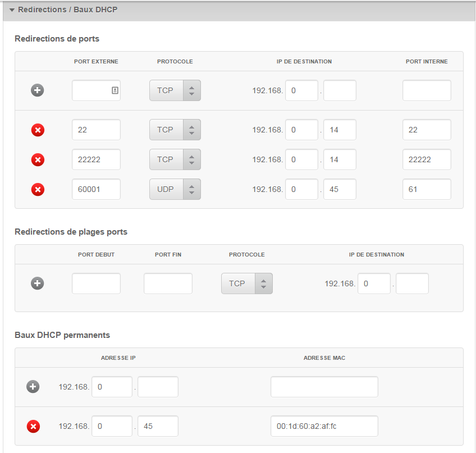Viewport: 476px width, 453px height.
Task: Add a new port range redirection
Action: (x=38, y=283)
